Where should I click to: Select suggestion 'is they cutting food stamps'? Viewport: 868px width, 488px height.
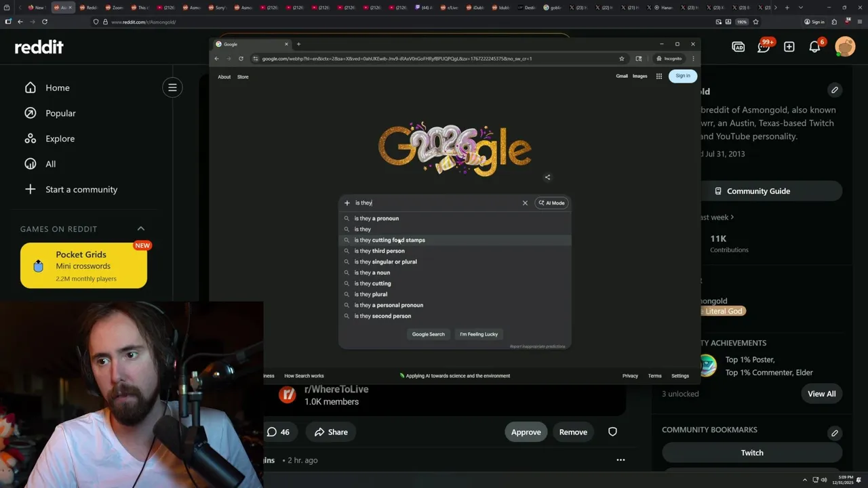click(x=454, y=240)
